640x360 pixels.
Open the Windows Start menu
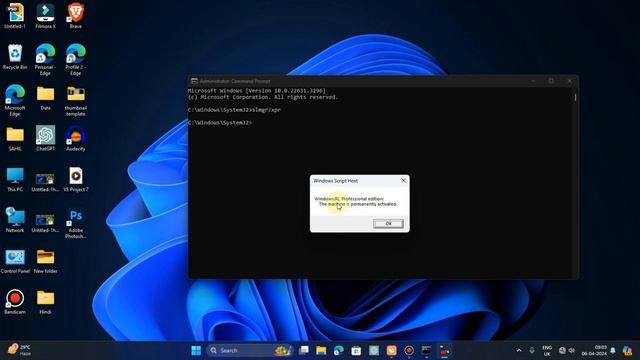coord(196,350)
